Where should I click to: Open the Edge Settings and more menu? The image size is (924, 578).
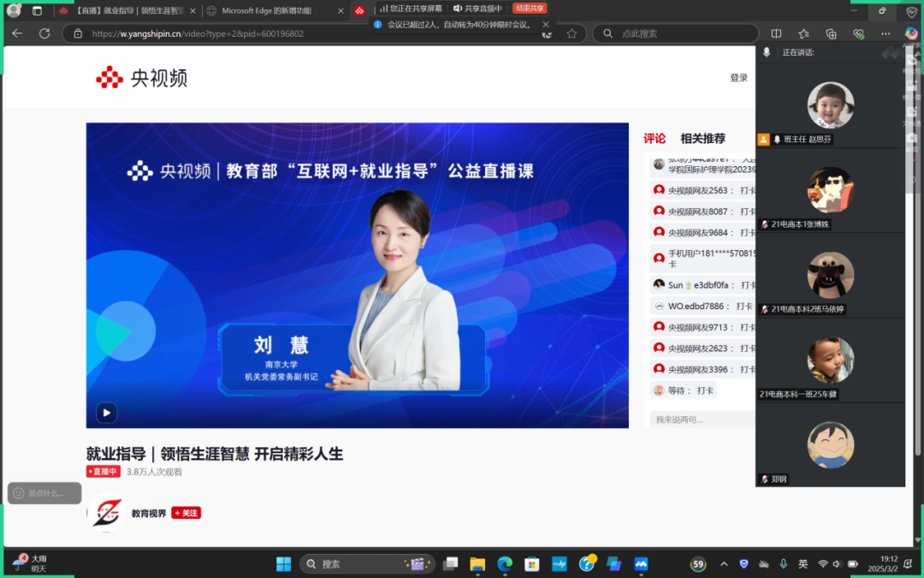[885, 33]
